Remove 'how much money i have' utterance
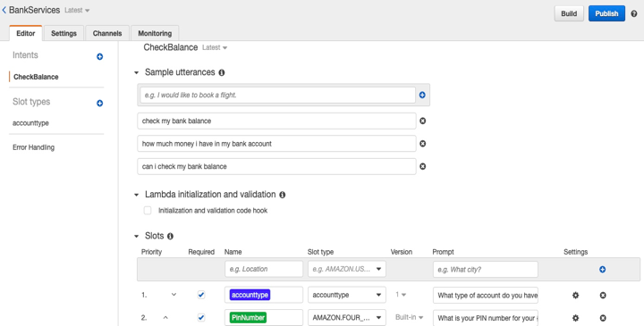Viewport: 644px width, 326px height. pyautogui.click(x=422, y=144)
